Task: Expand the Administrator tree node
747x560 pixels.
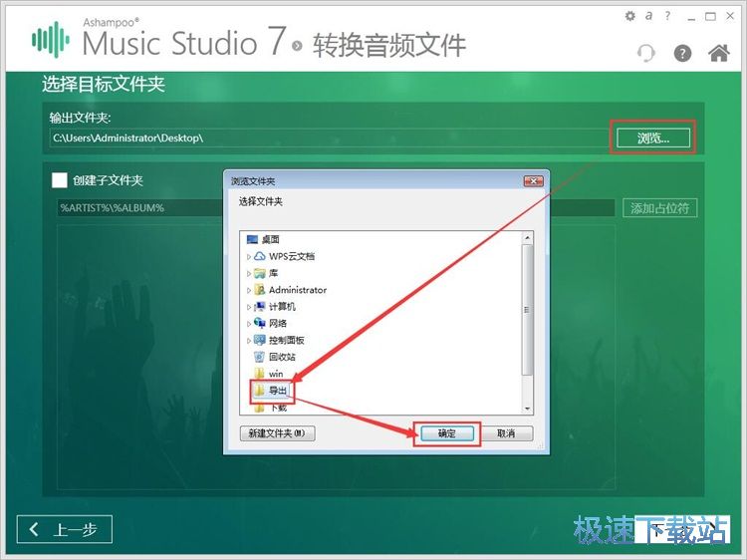Action: pyautogui.click(x=248, y=290)
